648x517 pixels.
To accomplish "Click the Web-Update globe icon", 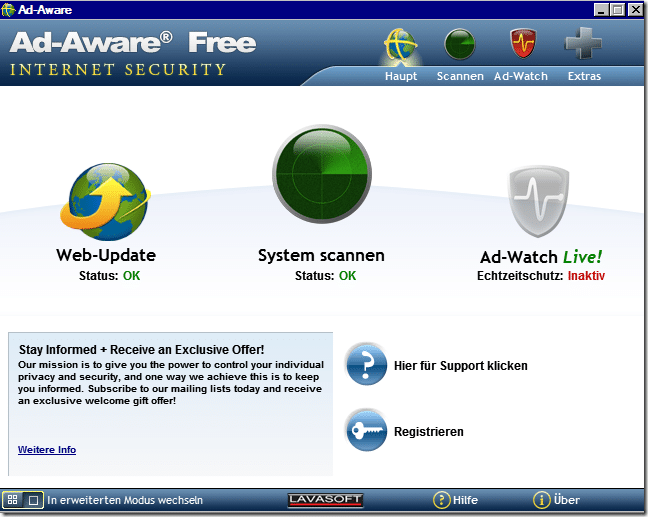I will pyautogui.click(x=106, y=202).
